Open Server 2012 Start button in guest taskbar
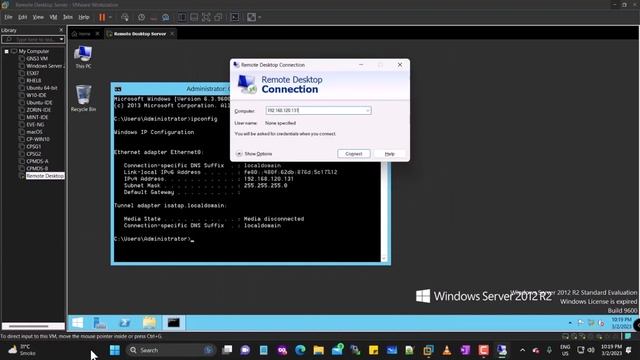 [78, 323]
